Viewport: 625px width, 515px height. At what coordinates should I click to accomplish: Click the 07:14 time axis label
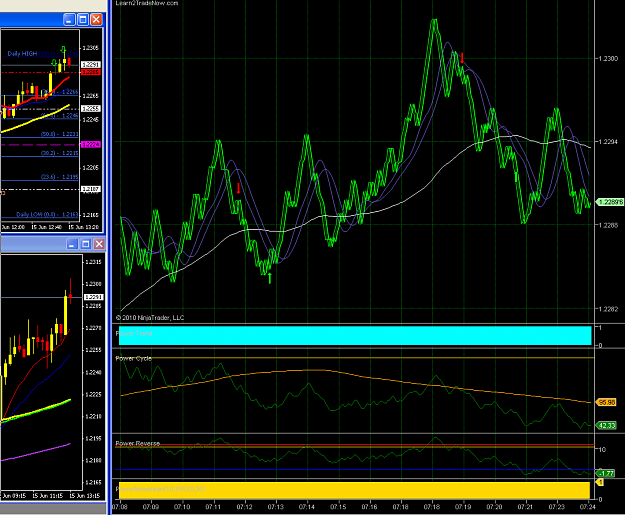click(x=307, y=507)
